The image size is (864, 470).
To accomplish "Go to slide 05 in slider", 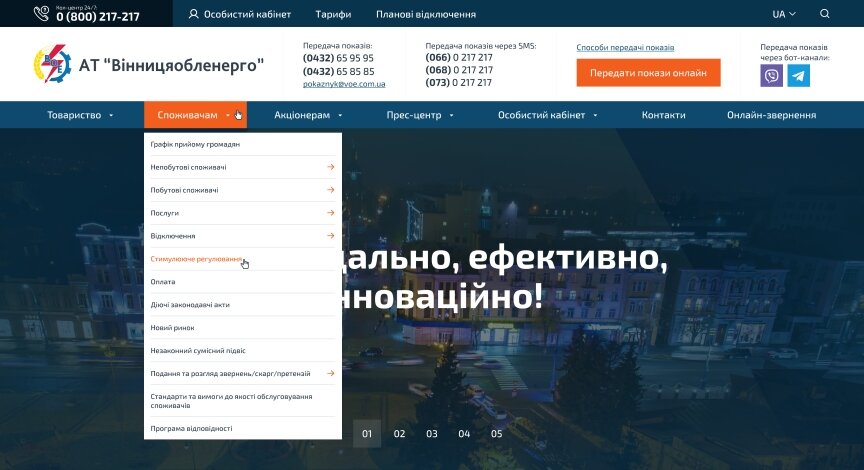I will click(496, 434).
